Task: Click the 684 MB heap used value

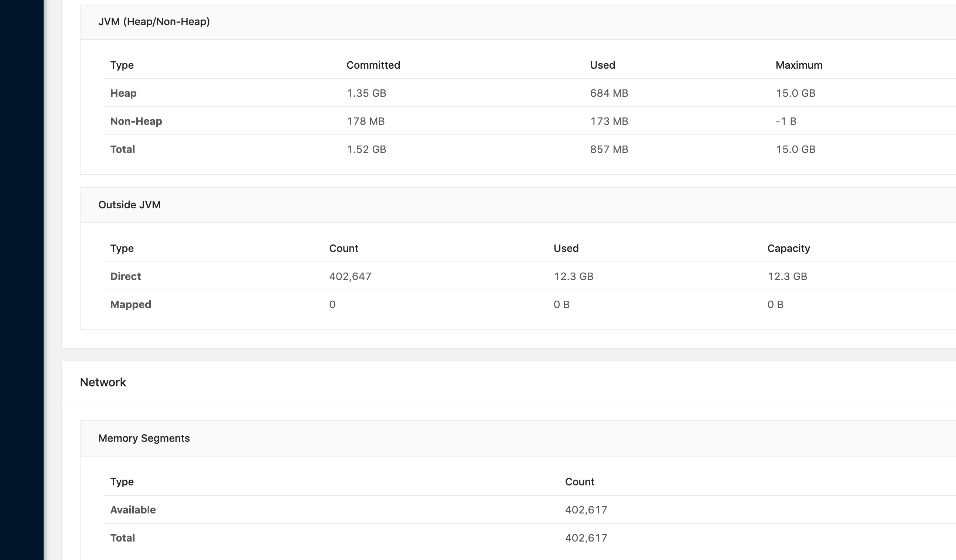Action: pos(609,93)
